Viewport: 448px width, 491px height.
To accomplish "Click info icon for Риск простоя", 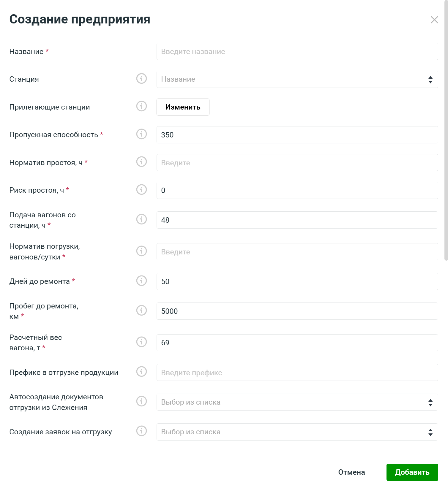I will [x=141, y=190].
